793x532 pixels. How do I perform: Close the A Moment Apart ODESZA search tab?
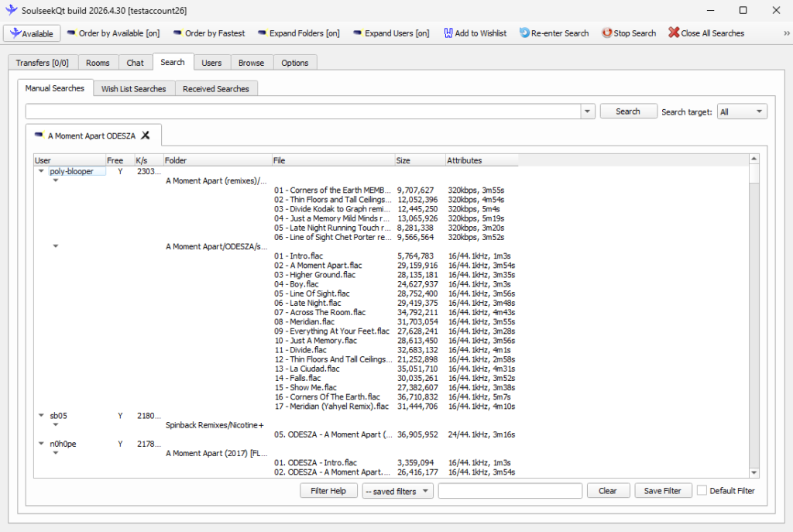point(146,136)
